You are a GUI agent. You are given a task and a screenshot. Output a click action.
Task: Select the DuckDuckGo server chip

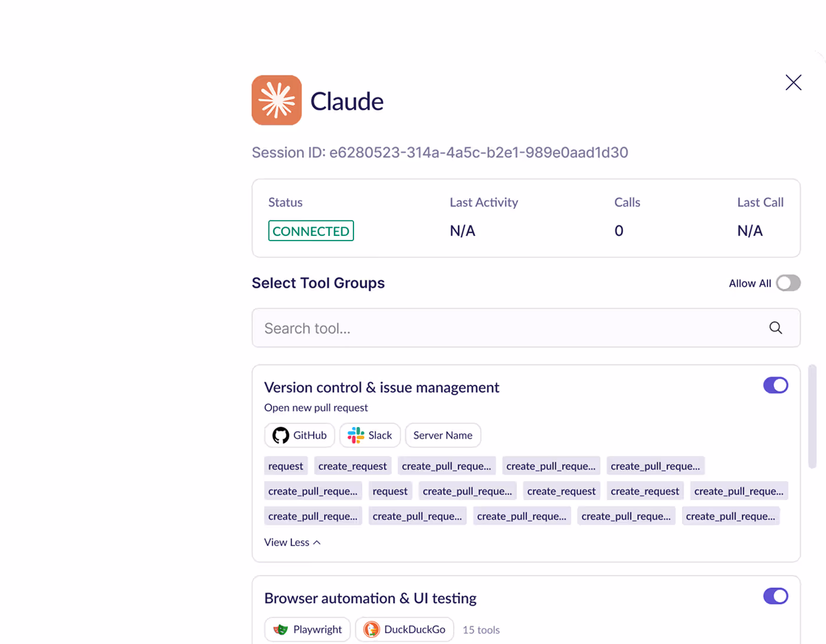(405, 629)
